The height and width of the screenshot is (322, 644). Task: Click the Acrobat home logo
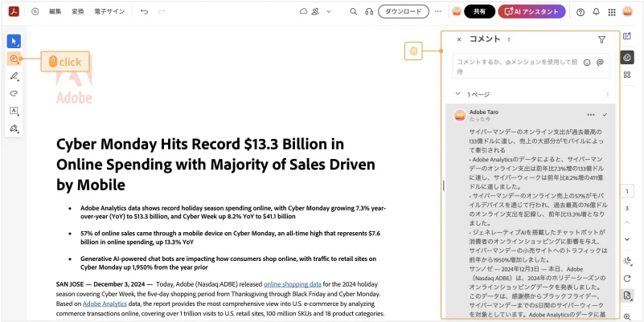(14, 11)
